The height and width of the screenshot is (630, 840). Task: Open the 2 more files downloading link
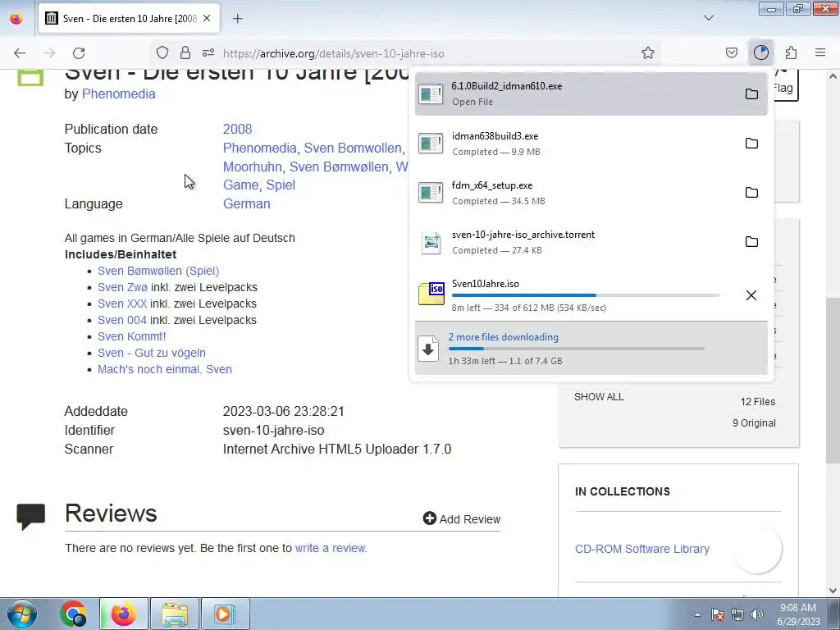coord(503,337)
